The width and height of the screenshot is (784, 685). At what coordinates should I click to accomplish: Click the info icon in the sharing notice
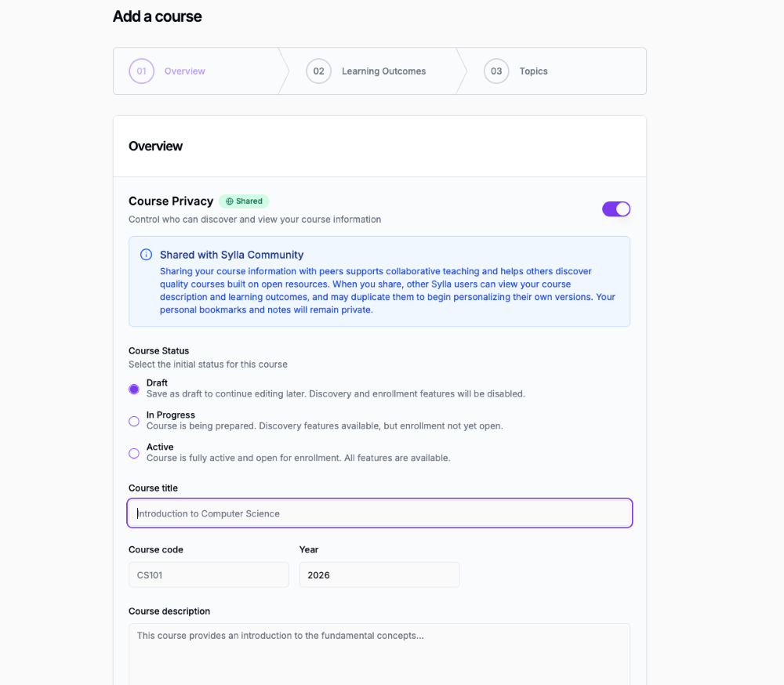(x=146, y=254)
